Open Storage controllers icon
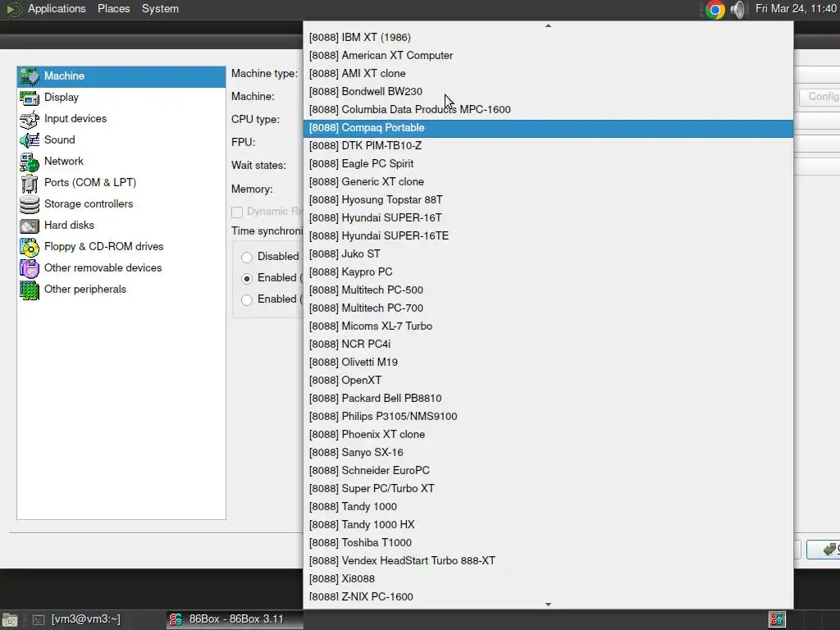This screenshot has height=630, width=840. click(x=30, y=204)
